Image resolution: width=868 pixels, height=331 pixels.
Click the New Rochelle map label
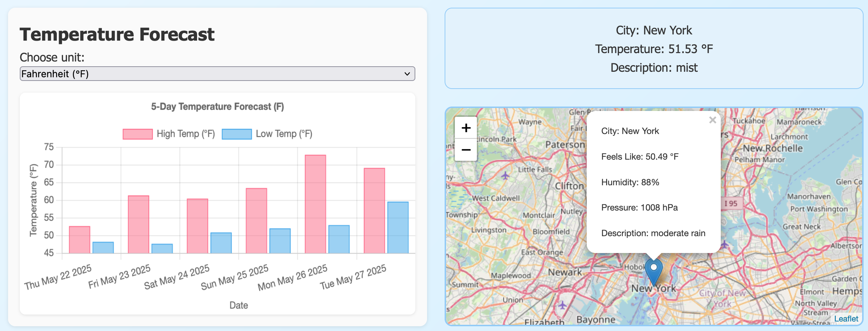tap(772, 148)
